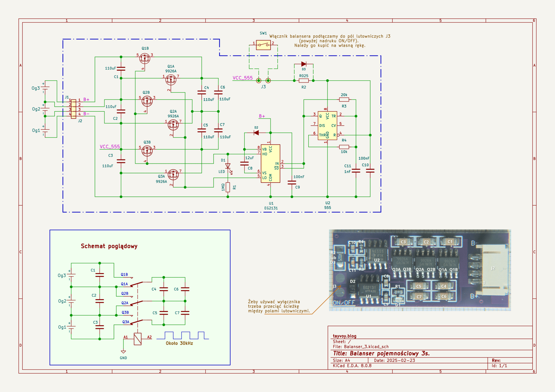Select the D3 diode symbol
Viewport: 555px width, 392px height.
pyautogui.click(x=304, y=64)
